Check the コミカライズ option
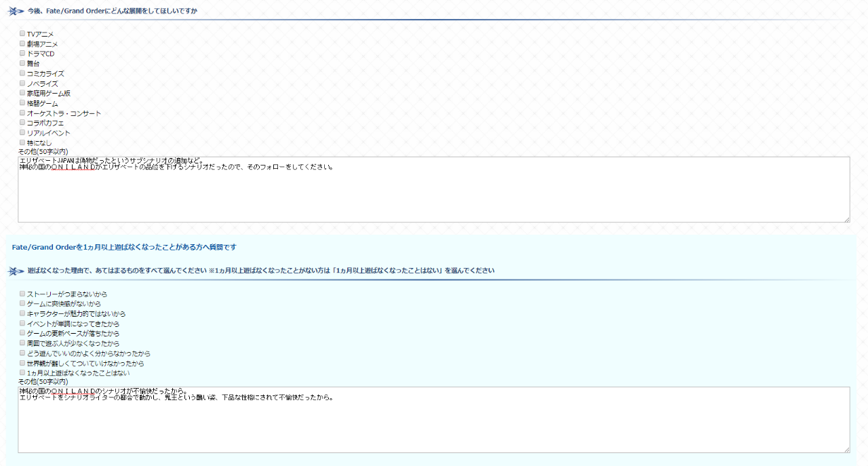The image size is (868, 466). tap(22, 73)
